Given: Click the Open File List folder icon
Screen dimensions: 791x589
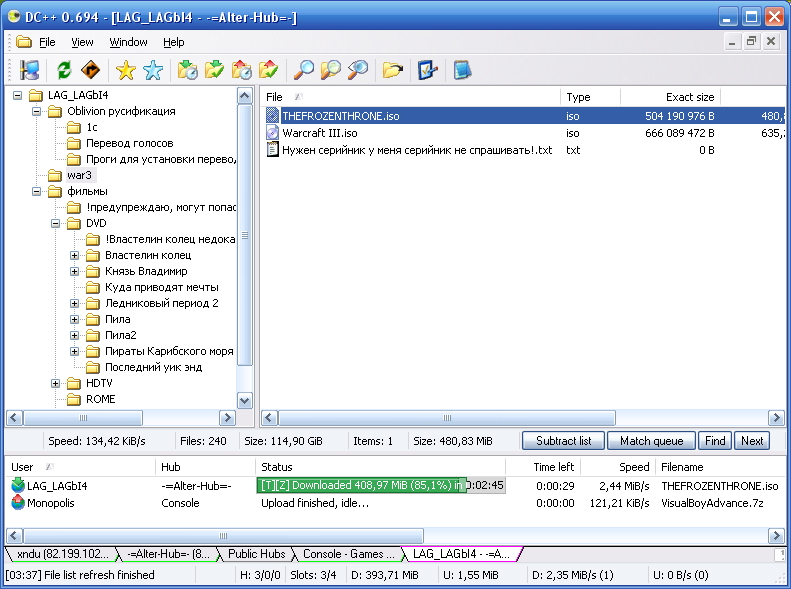Looking at the screenshot, I should pyautogui.click(x=393, y=70).
